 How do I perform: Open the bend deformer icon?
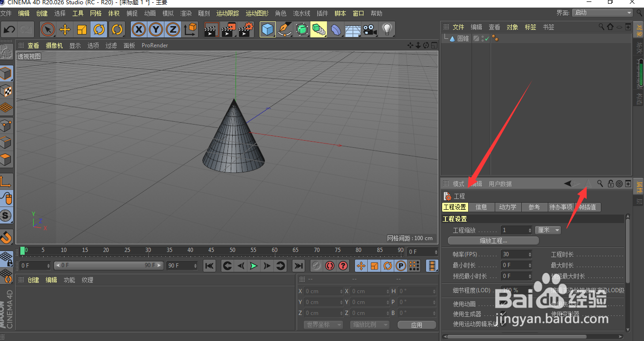pyautogui.click(x=336, y=30)
